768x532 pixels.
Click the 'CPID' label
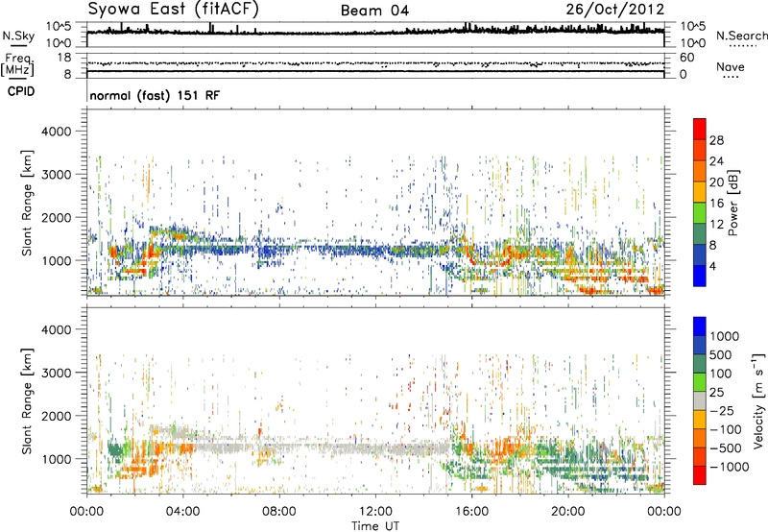(21, 91)
